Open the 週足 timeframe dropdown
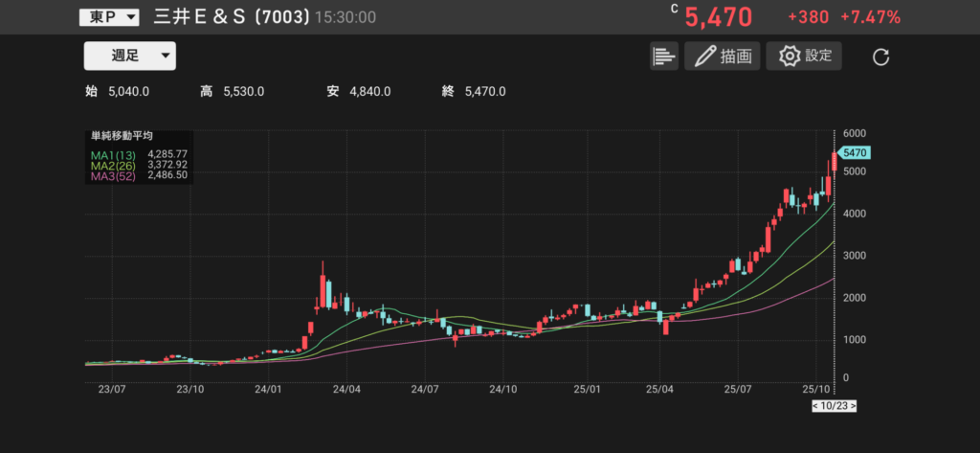The height and width of the screenshot is (453, 980). [x=129, y=56]
